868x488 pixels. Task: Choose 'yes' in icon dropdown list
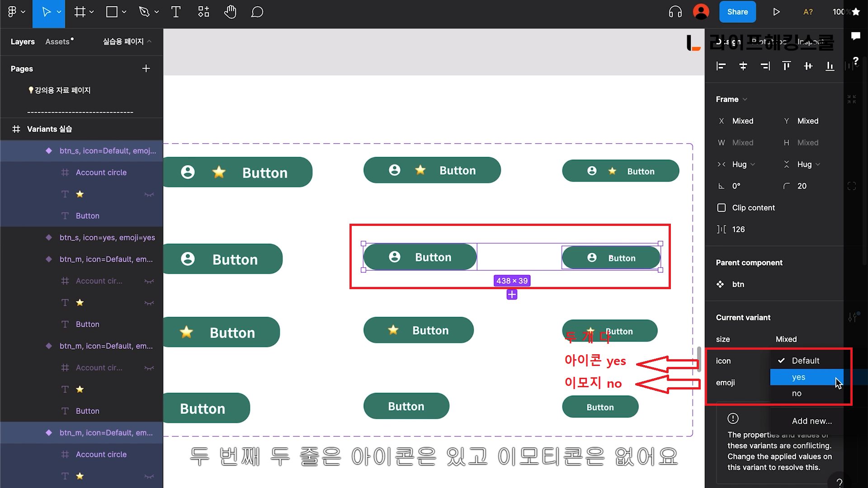click(x=798, y=377)
